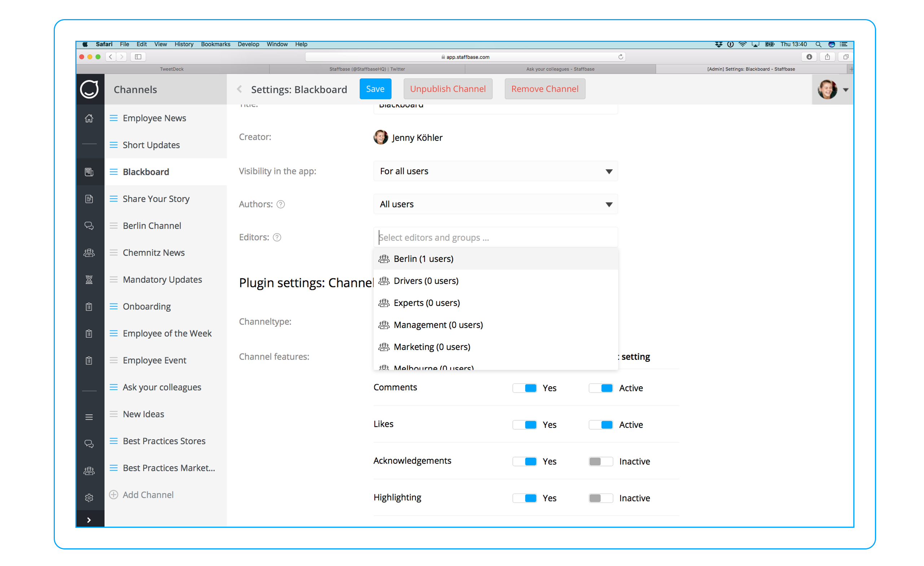Open the user profile menu arrow
Screen dimensions: 924x566
(846, 90)
